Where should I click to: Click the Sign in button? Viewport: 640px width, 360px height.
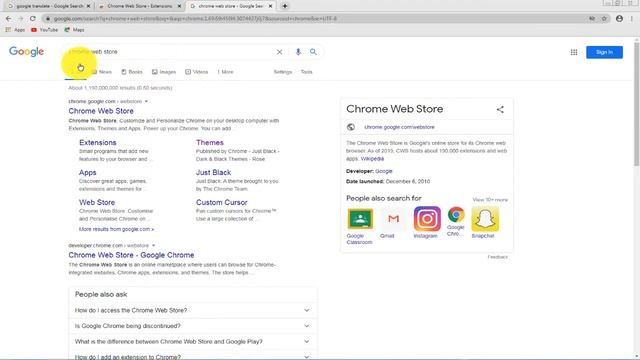point(604,52)
